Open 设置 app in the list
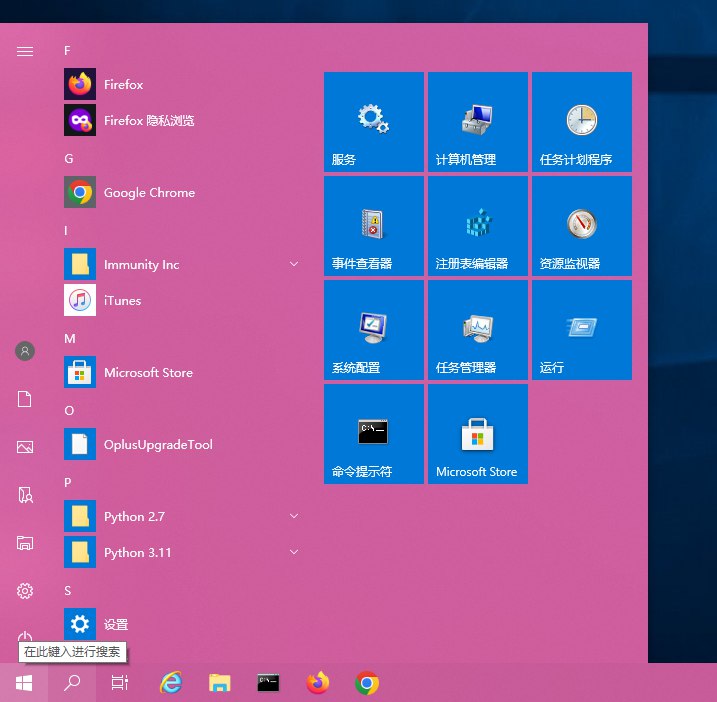717x702 pixels. [182, 624]
